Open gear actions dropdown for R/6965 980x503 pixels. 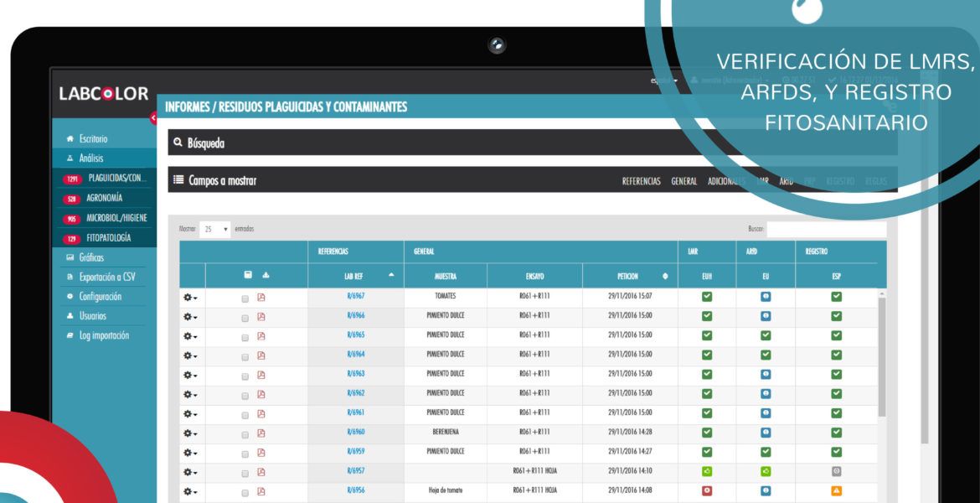(190, 336)
